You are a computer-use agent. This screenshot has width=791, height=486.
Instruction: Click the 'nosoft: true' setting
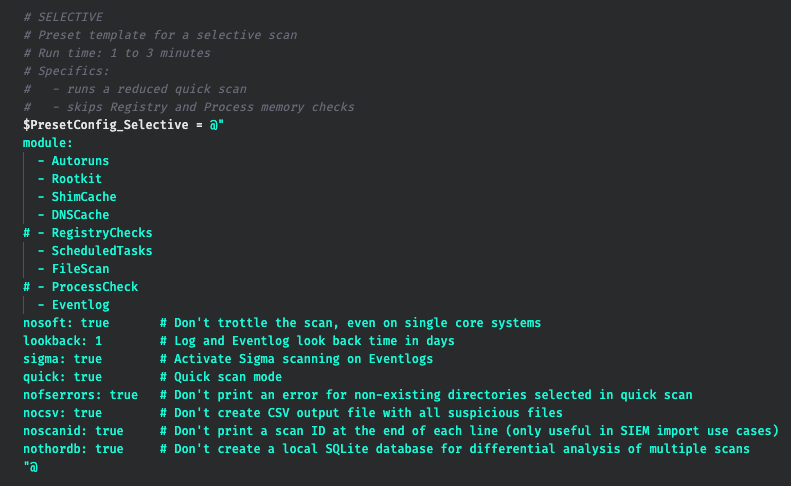(66, 323)
